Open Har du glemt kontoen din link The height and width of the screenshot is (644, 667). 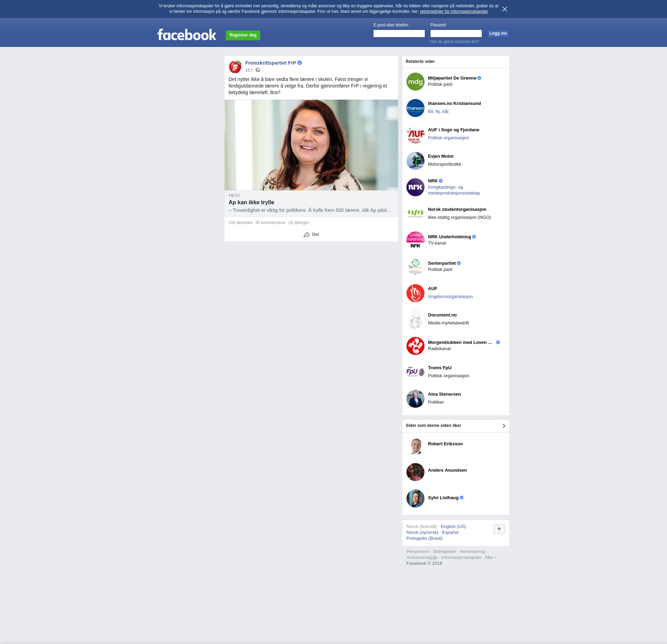coord(454,42)
